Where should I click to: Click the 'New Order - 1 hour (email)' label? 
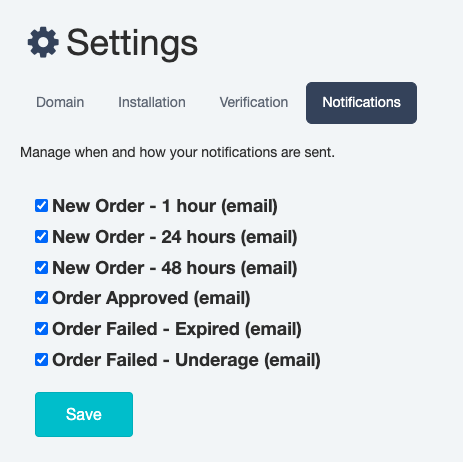[165, 206]
